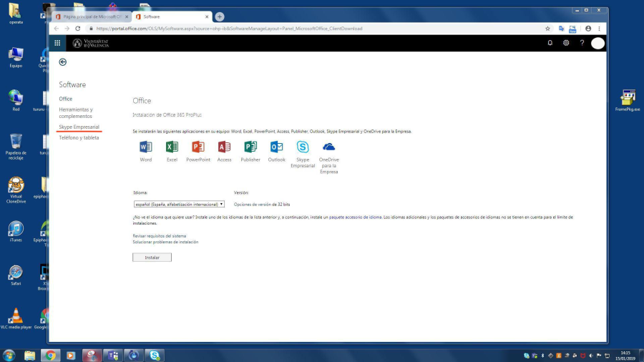The height and width of the screenshot is (362, 644).
Task: Open the Chrome profile icon
Action: click(x=588, y=29)
